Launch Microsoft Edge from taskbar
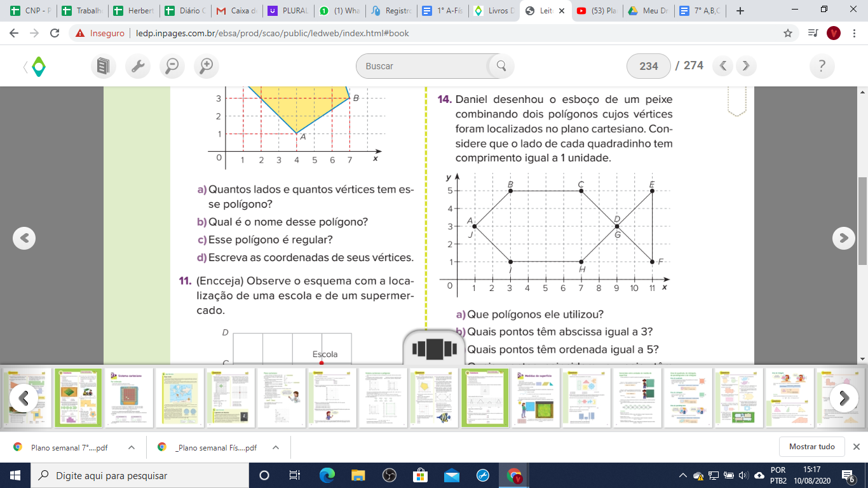Viewport: 868px width, 488px height. 327,475
